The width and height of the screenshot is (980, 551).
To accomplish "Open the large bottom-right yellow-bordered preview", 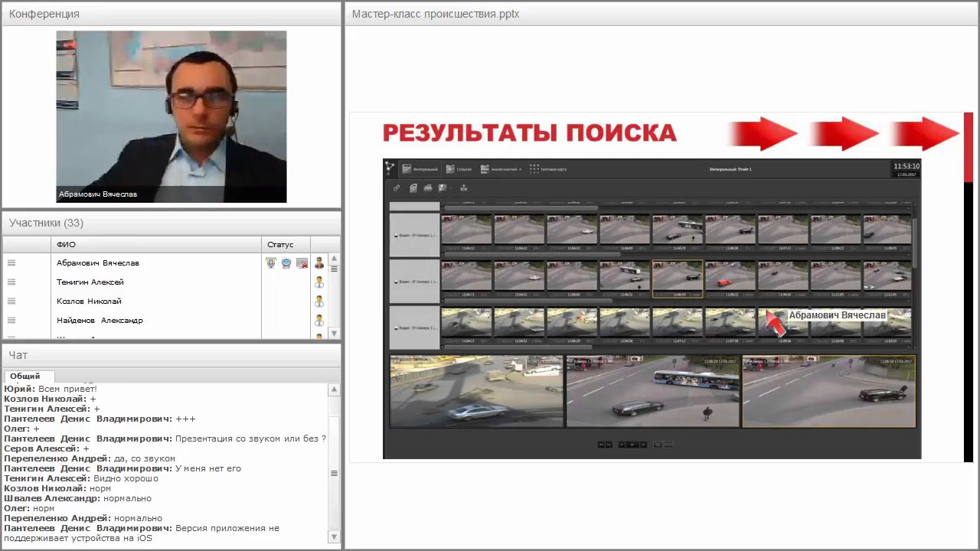I will click(x=829, y=391).
